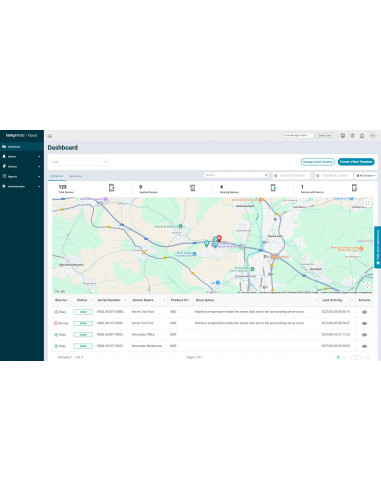This screenshot has height=492, width=381.
Task: View the Server 2nd Floor device
Action: point(364,312)
